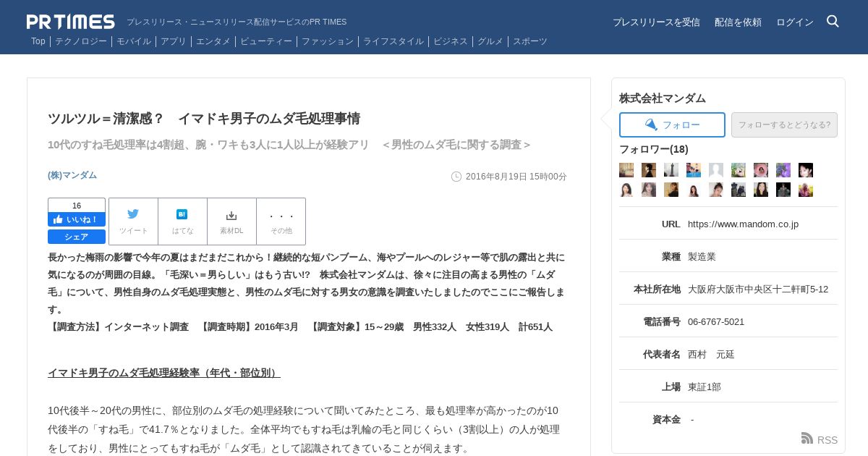Click representative name 西村 元延

(x=711, y=354)
